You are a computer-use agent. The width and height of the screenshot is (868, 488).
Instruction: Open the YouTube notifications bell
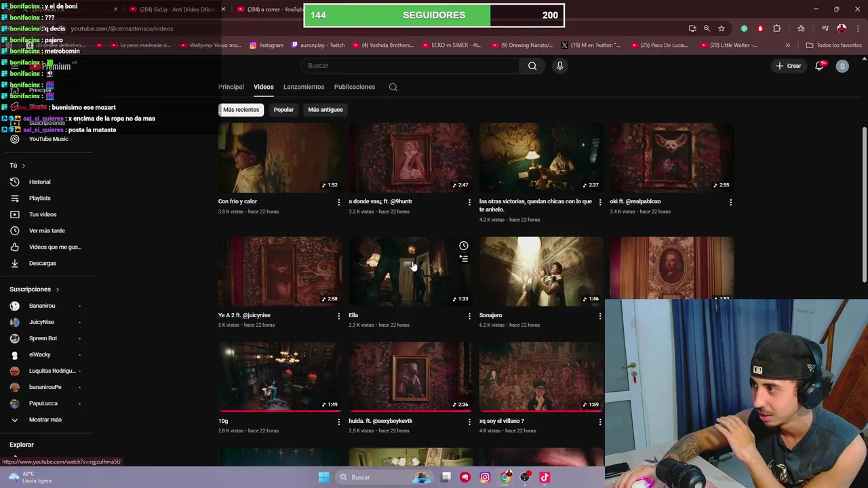click(x=819, y=66)
